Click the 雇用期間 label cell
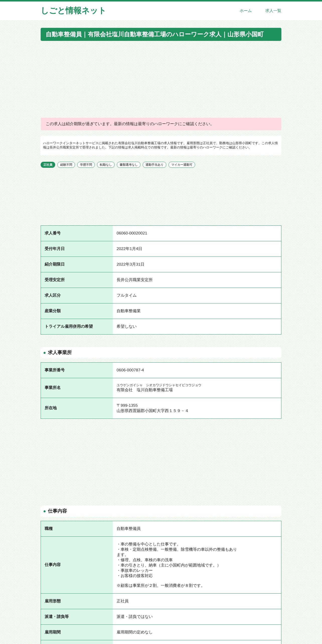322x644 pixels. click(x=77, y=632)
